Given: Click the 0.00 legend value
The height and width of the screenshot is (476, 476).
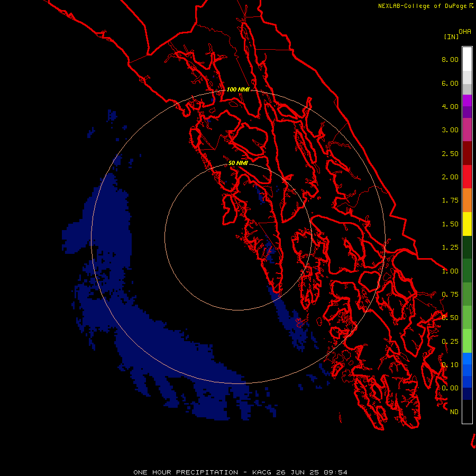Looking at the screenshot, I should click(450, 388).
